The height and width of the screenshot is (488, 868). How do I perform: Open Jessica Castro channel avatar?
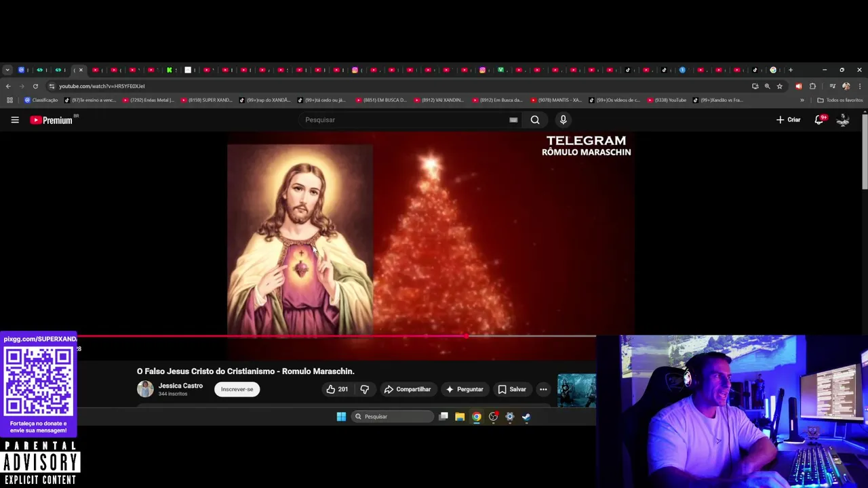coord(145,388)
